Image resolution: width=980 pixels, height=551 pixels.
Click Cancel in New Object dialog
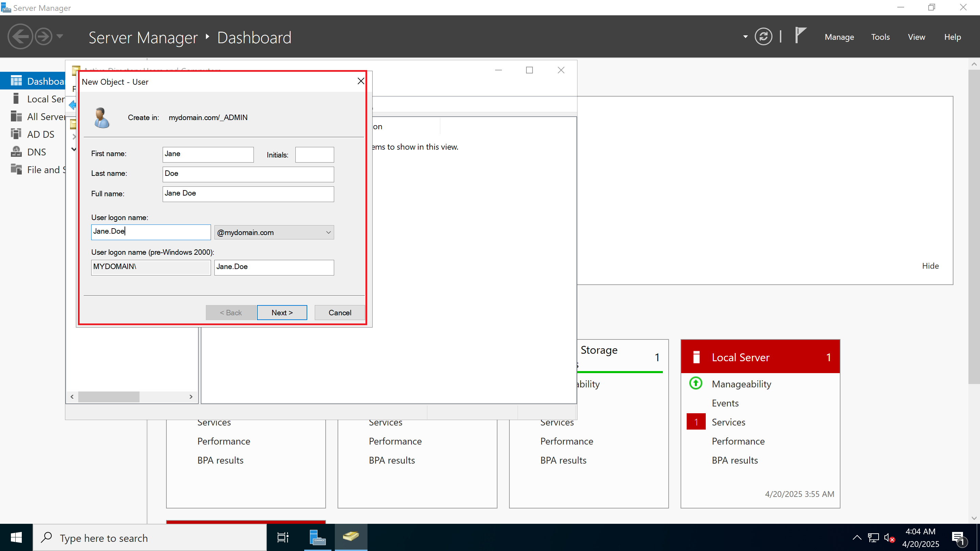tap(340, 313)
